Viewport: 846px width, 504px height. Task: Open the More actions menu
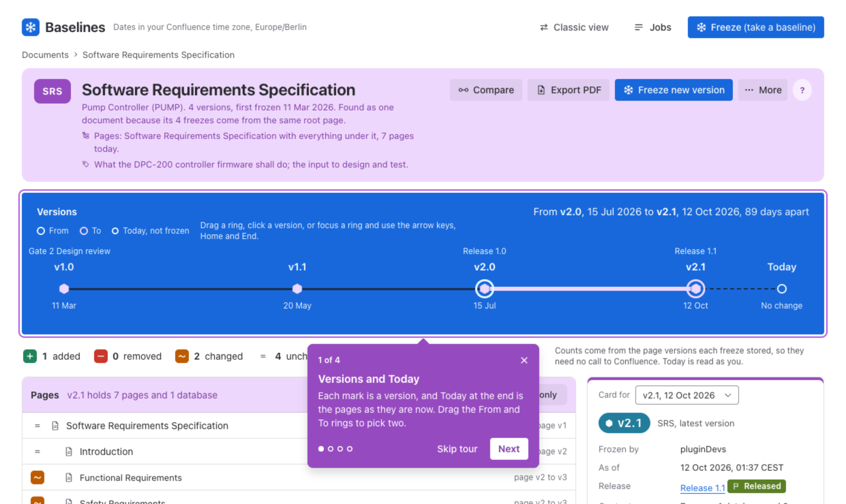pos(763,90)
